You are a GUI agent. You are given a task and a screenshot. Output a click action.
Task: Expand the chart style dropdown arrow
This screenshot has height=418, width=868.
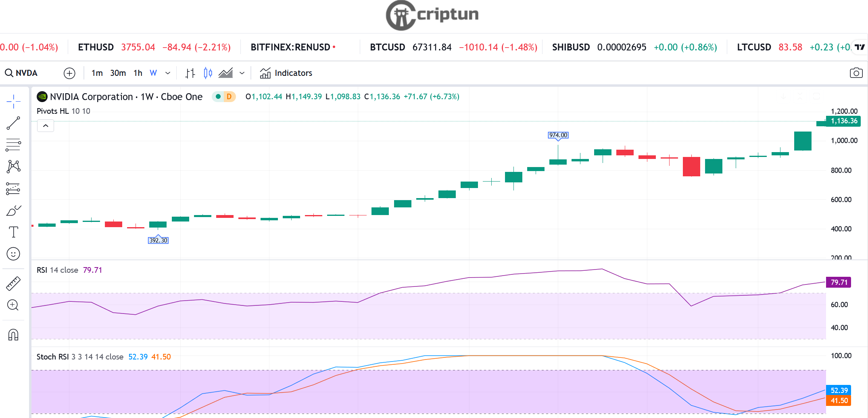pos(242,73)
